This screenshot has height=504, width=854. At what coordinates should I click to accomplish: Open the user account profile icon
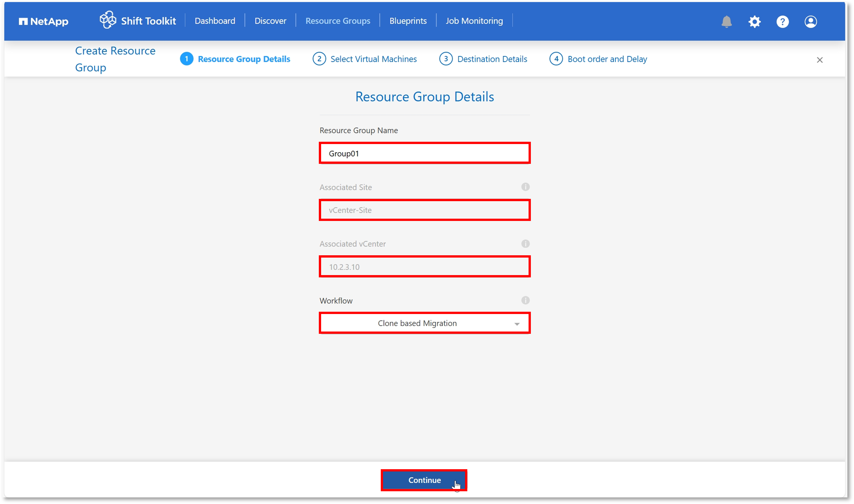(x=811, y=21)
